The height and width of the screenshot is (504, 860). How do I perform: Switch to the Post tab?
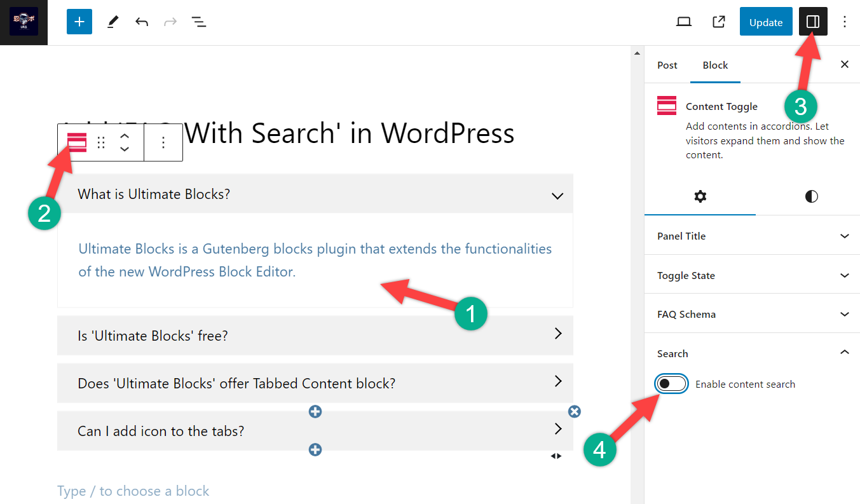[x=667, y=65]
